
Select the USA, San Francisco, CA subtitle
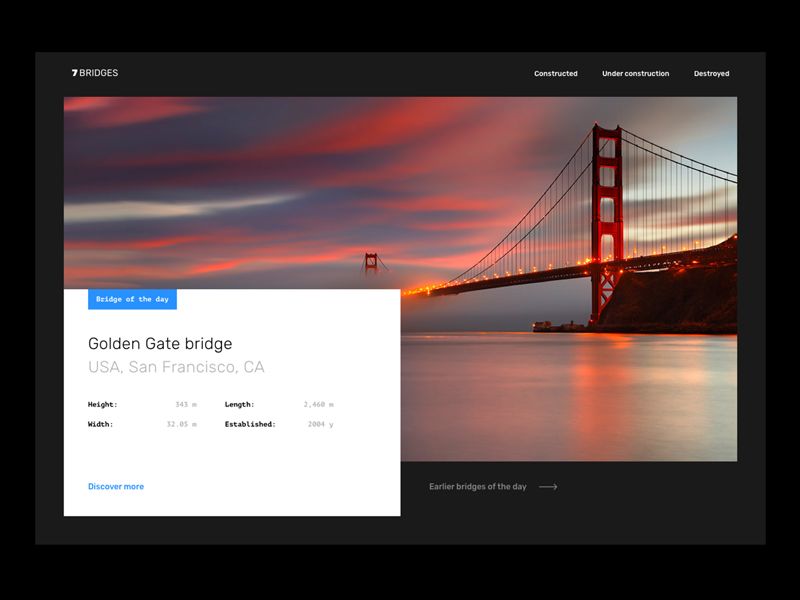tap(176, 367)
